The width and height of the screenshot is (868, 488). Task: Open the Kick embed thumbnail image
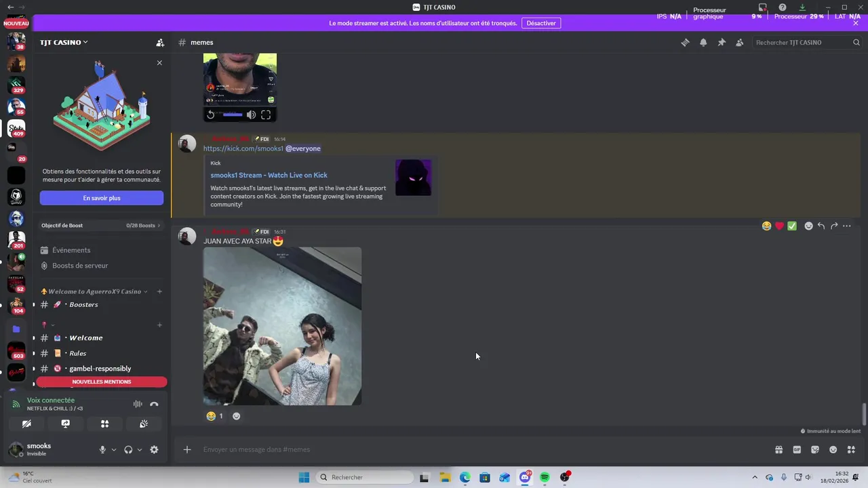pos(413,178)
